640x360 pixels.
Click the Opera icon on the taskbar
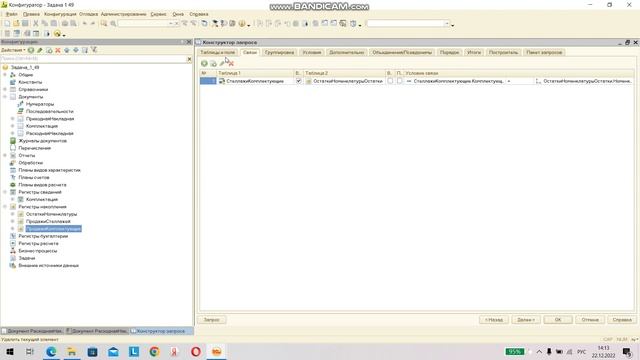tap(196, 351)
